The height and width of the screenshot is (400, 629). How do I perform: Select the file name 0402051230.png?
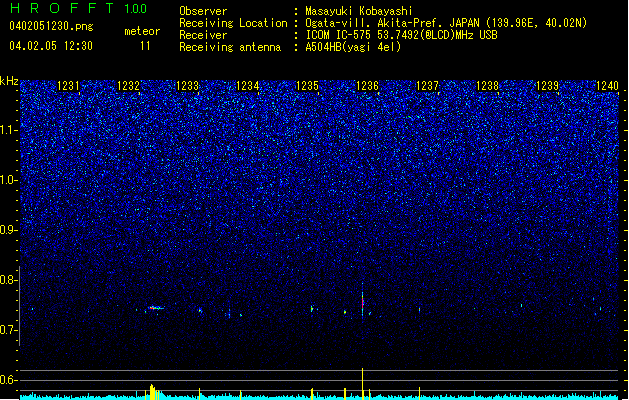point(51,26)
